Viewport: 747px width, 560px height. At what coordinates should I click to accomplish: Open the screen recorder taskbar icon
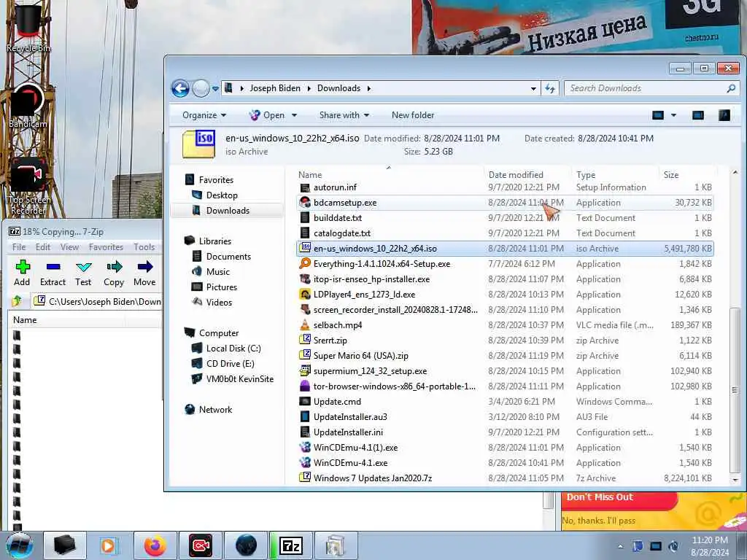pyautogui.click(x=201, y=545)
